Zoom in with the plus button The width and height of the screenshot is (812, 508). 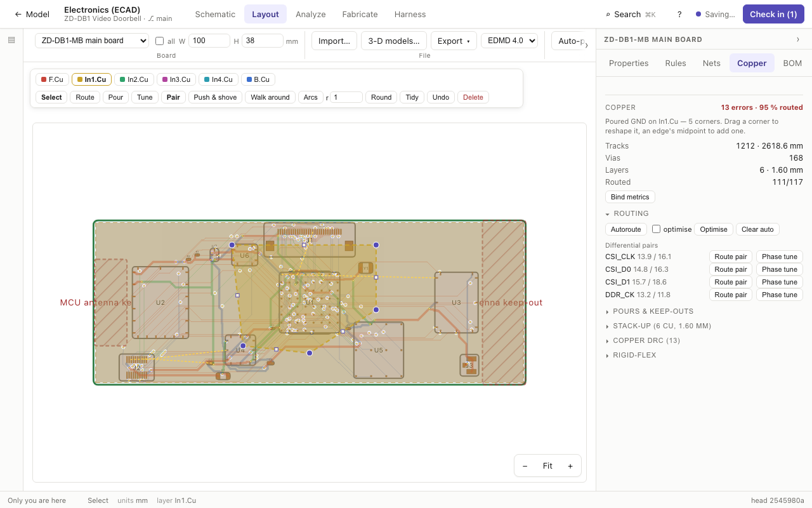pyautogui.click(x=570, y=466)
